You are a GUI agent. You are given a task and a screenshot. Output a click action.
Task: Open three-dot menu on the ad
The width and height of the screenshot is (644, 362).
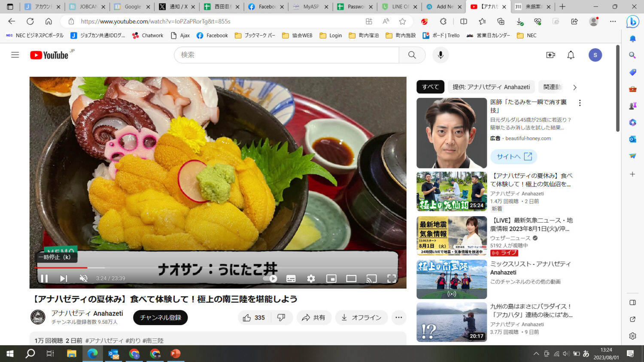580,103
